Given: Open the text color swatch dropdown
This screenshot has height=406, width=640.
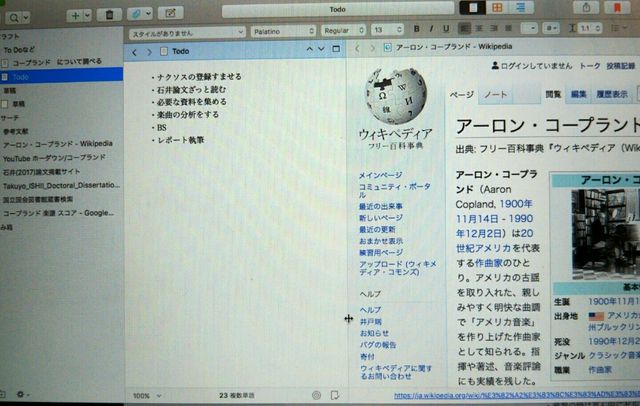Looking at the screenshot, I should click(529, 28).
